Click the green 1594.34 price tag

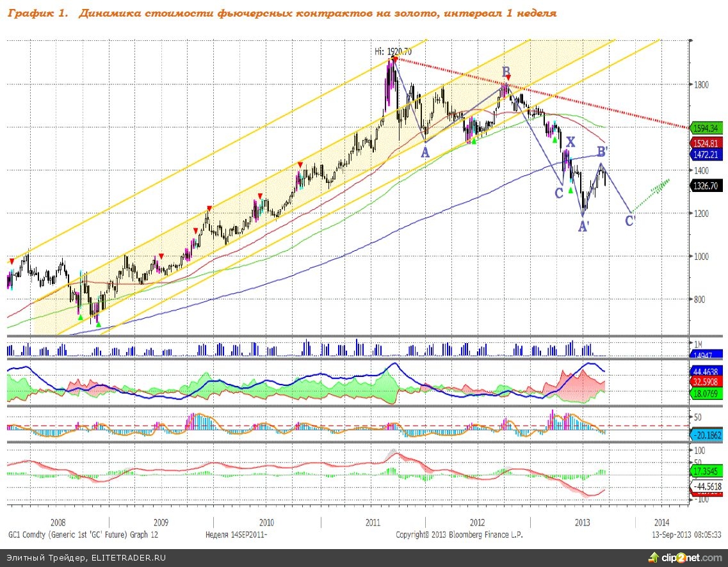[707, 127]
